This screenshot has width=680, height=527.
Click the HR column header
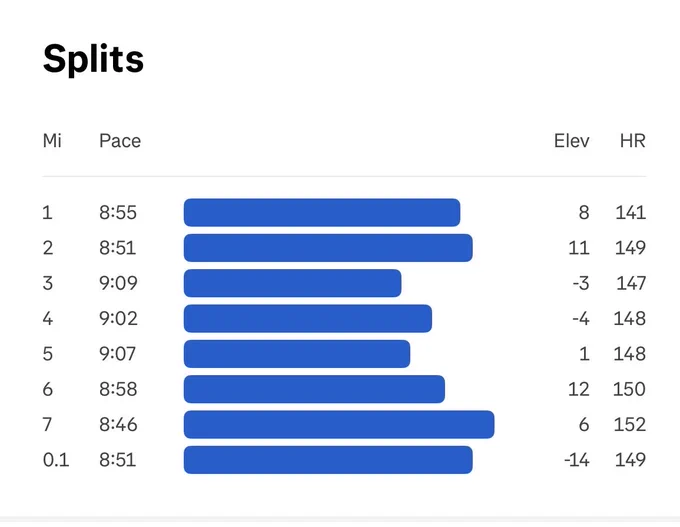tap(633, 141)
